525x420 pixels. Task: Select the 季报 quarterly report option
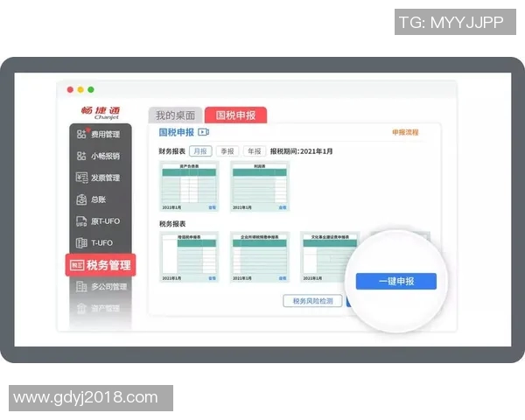pyautogui.click(x=227, y=151)
